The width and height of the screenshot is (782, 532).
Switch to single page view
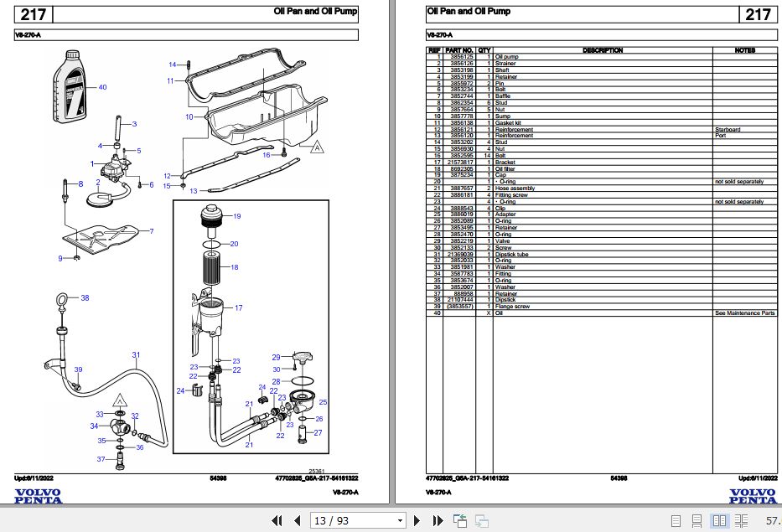[676, 521]
